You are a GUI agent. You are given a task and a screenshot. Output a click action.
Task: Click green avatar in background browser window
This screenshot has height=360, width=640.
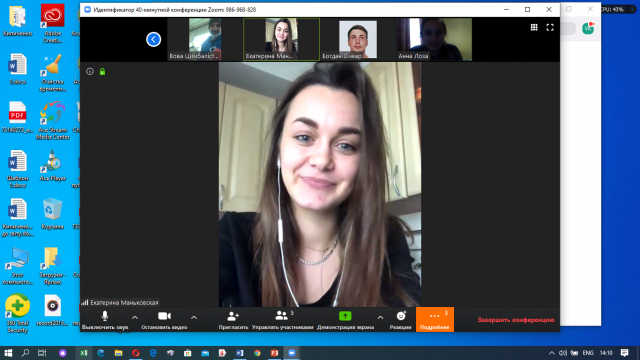pos(588,28)
